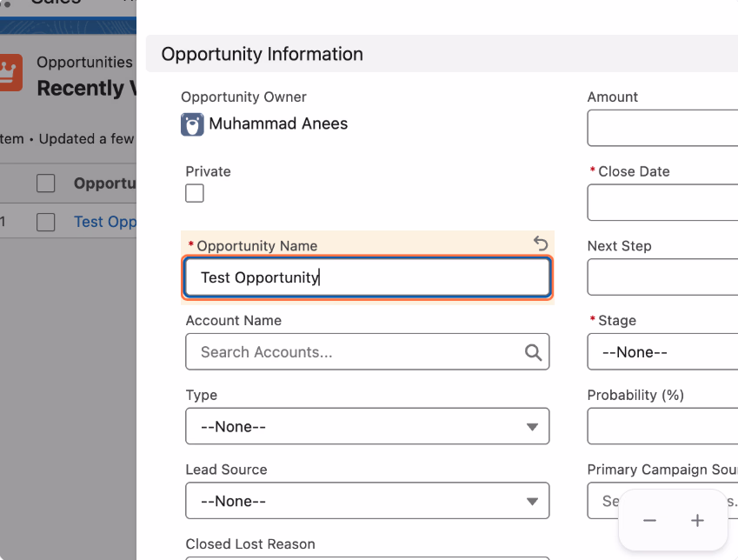738x560 pixels.
Task: Open the Test Opp link in list
Action: pos(105,222)
